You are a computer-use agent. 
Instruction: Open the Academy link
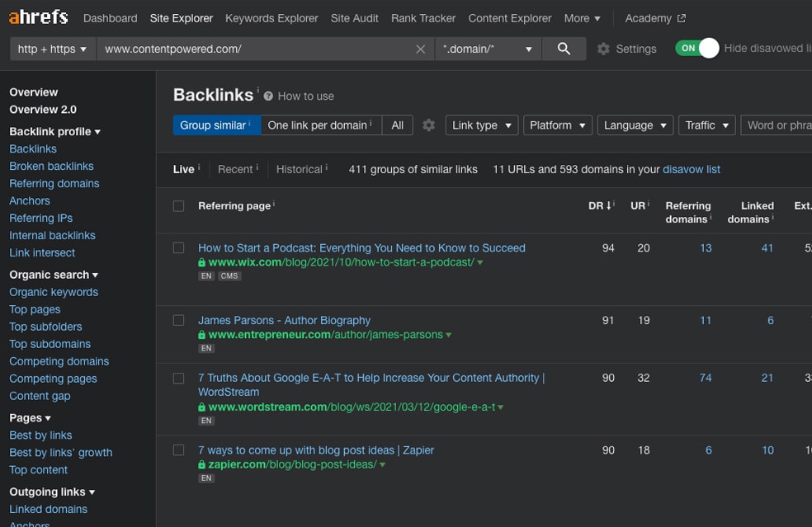point(649,18)
